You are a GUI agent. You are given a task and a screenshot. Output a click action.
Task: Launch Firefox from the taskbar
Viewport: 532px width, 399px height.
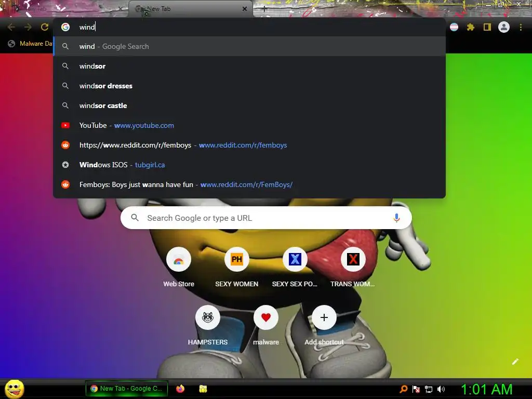(x=180, y=389)
